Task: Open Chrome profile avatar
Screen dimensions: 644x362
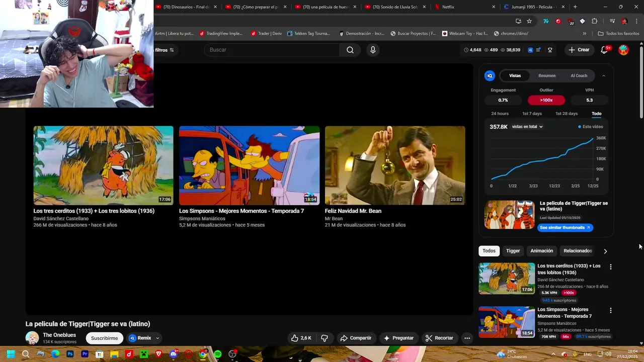Action: point(624,21)
